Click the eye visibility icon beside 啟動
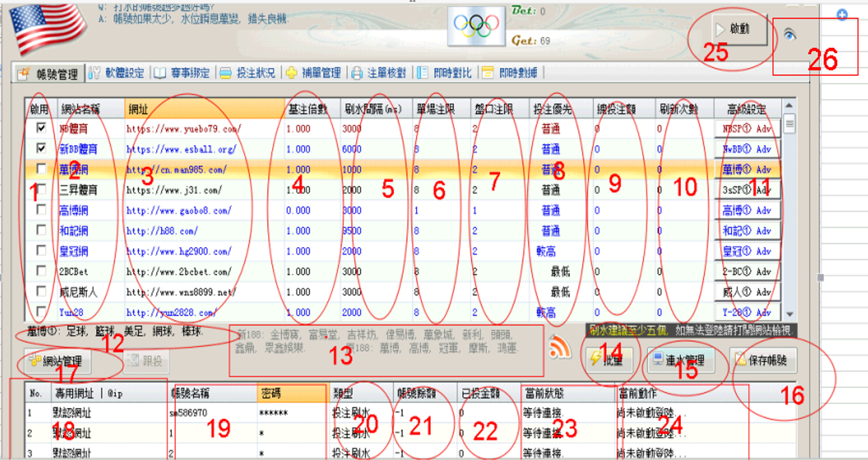This screenshot has width=868, height=460. 791,36
